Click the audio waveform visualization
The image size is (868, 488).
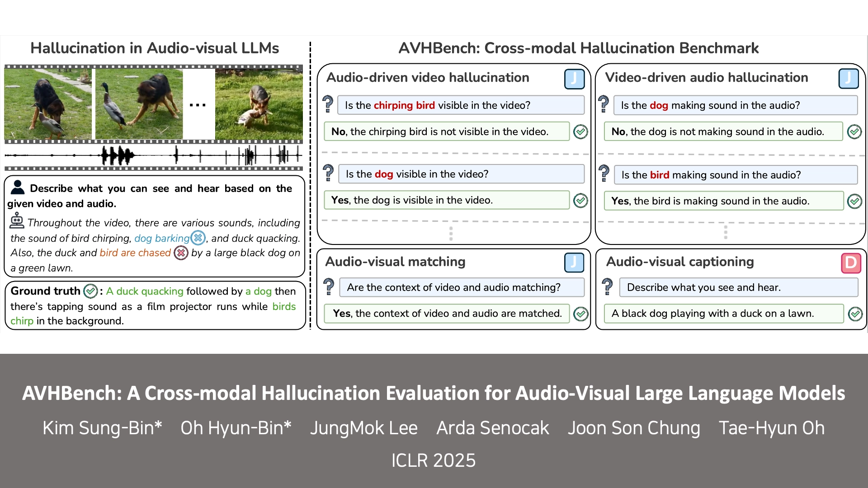coord(154,156)
